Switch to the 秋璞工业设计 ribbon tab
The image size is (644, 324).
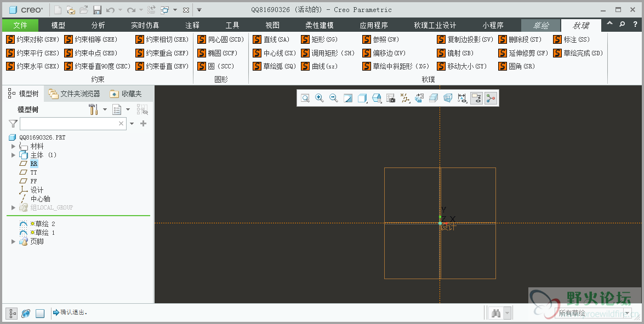(x=435, y=25)
